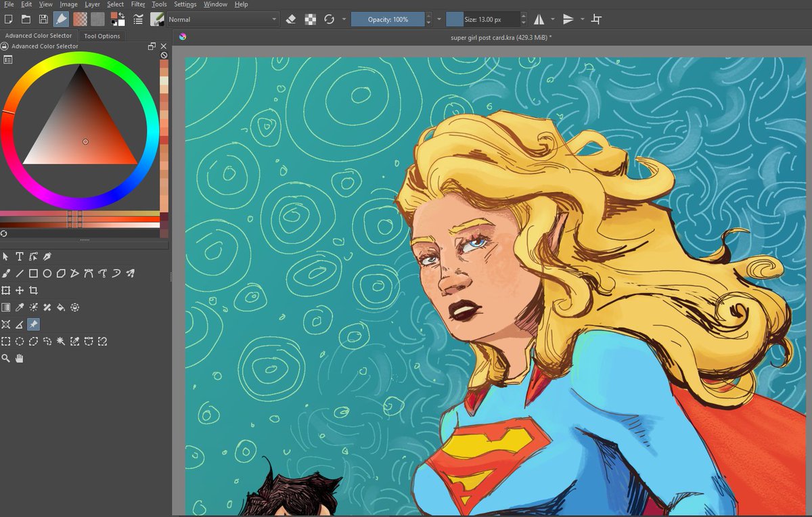The height and width of the screenshot is (517, 812).
Task: Open the Layer menu
Action: tap(92, 4)
